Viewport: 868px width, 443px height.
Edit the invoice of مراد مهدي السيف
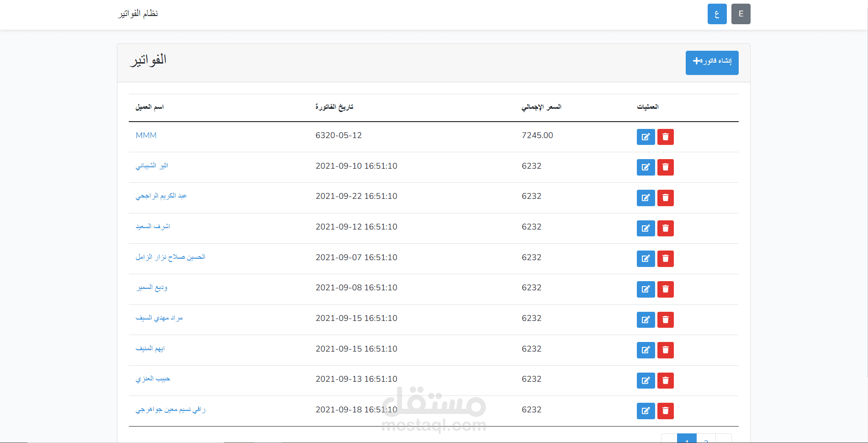(646, 320)
